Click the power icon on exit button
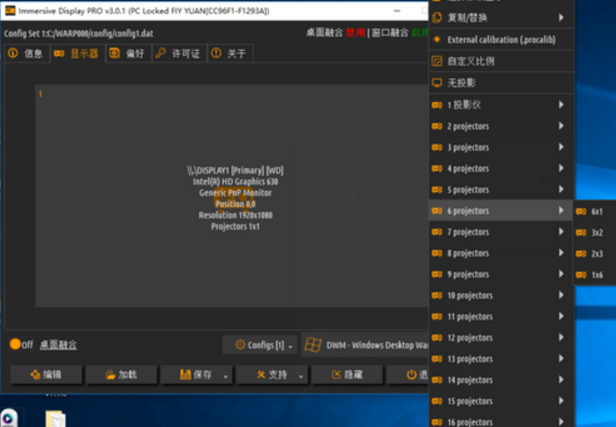Viewport: 616px width, 427px height. pos(411,374)
